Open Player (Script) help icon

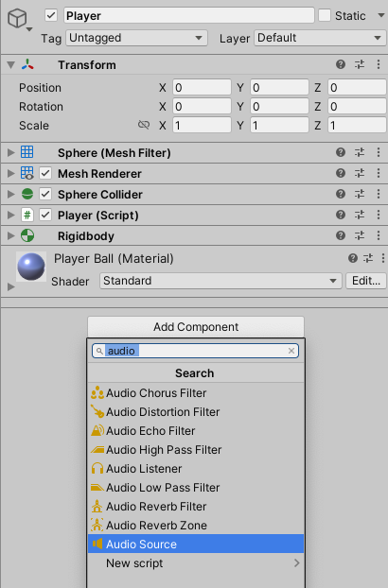click(341, 215)
